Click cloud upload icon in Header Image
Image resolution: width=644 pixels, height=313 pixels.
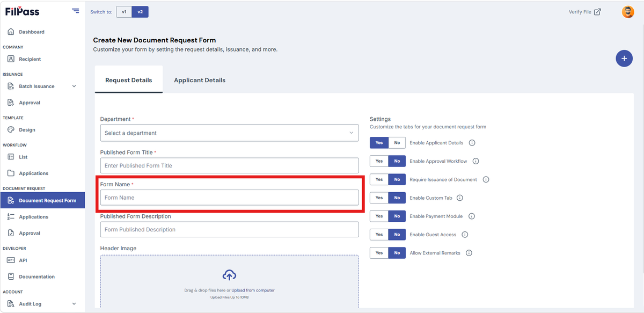[229, 275]
